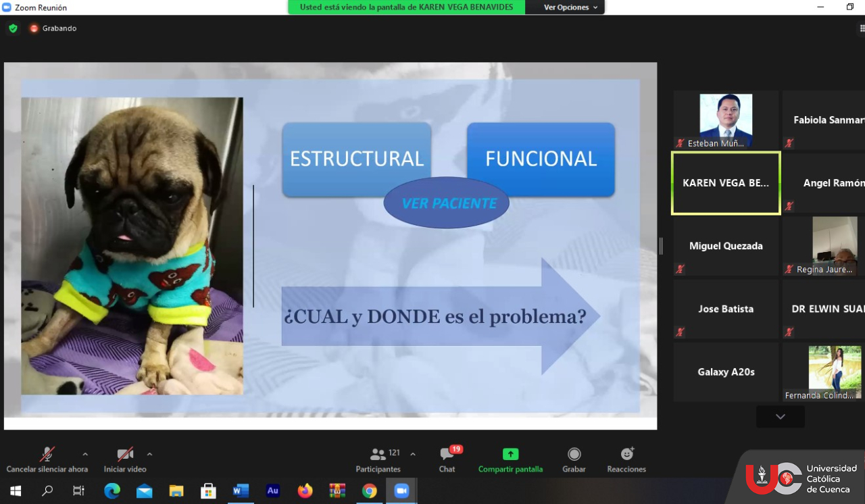Show more participants with down chevron

(781, 416)
